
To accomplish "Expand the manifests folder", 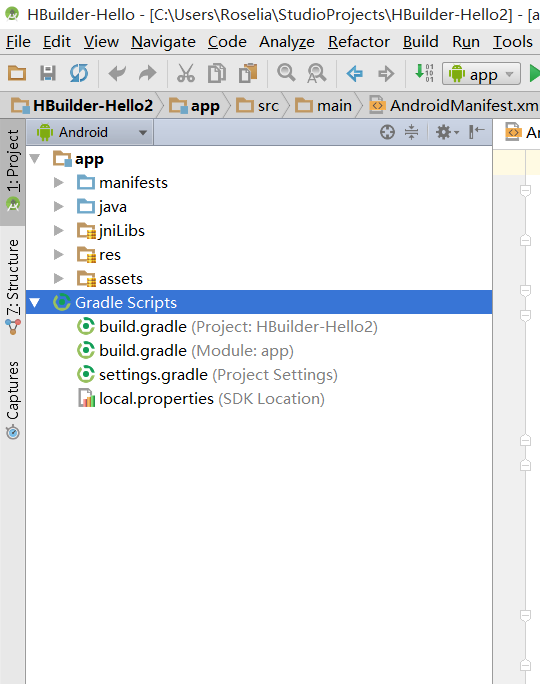I will (x=58, y=182).
